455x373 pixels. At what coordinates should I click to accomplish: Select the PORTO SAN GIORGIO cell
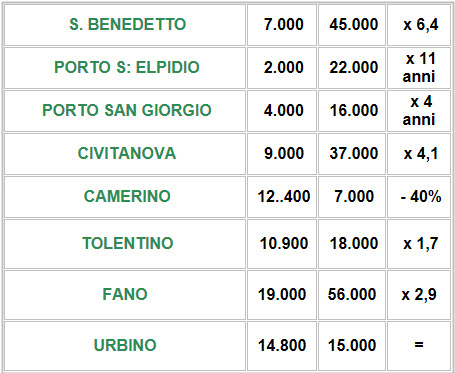point(125,111)
